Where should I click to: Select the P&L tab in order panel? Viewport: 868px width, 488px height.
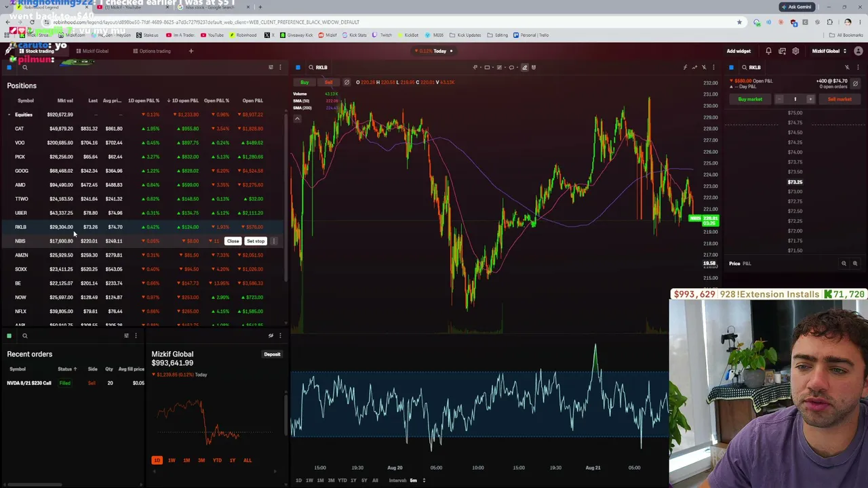pos(747,264)
